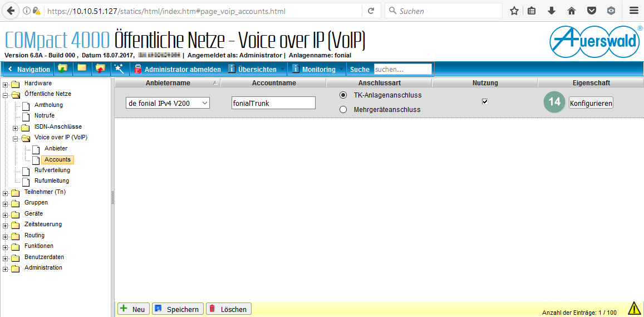Click the site info icon in address bar
This screenshot has height=317, width=644.
tap(27, 11)
